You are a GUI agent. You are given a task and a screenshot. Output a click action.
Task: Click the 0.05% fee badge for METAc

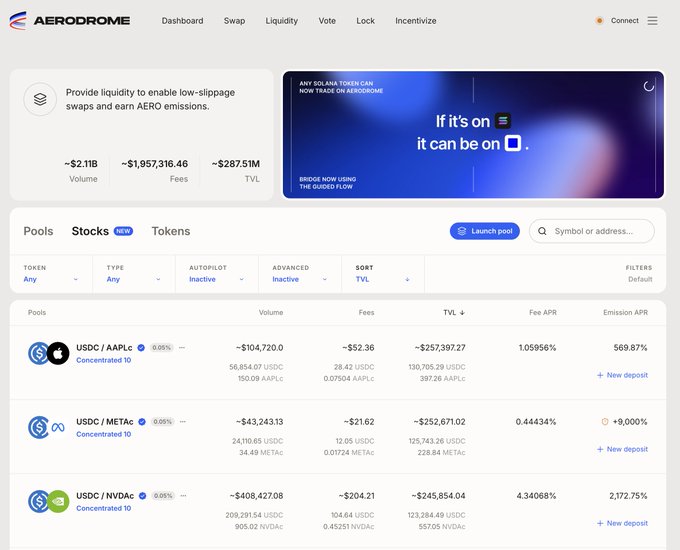[162, 422]
